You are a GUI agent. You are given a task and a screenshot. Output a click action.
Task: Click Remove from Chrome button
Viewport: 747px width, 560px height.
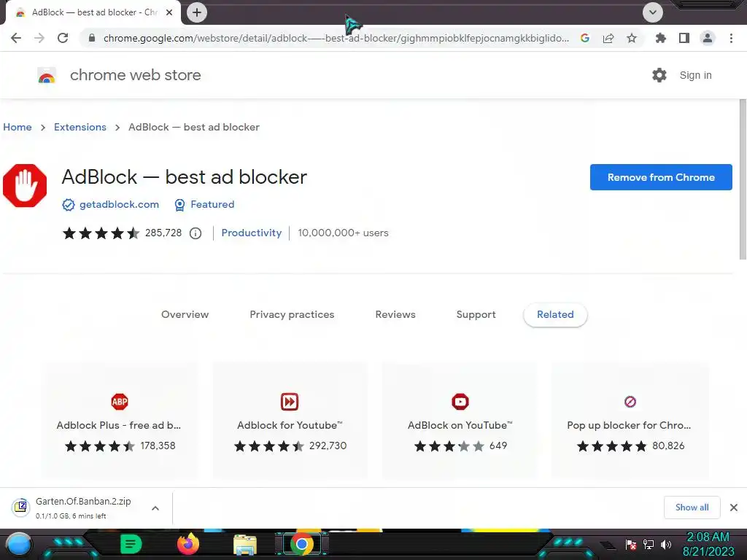(661, 177)
